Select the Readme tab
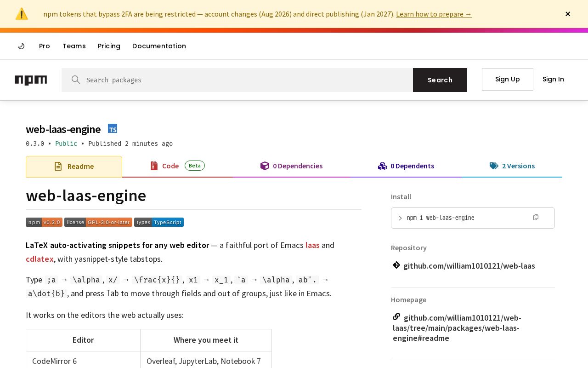This screenshot has height=368, width=588. tap(74, 167)
